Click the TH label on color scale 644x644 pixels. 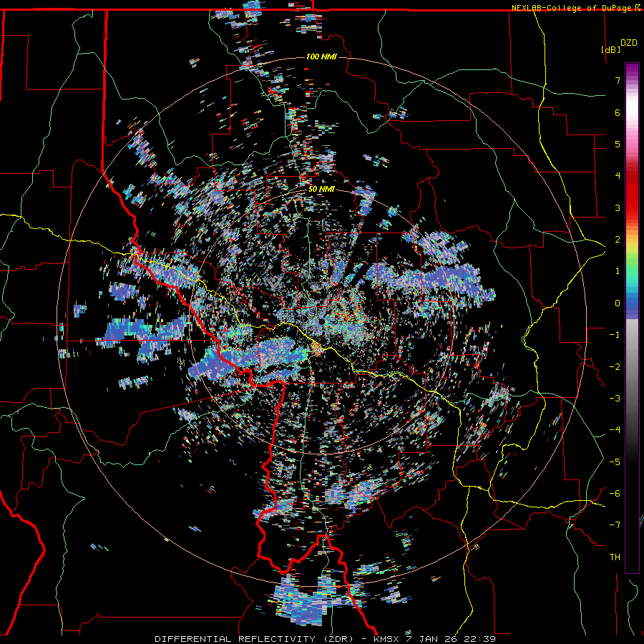(615, 557)
